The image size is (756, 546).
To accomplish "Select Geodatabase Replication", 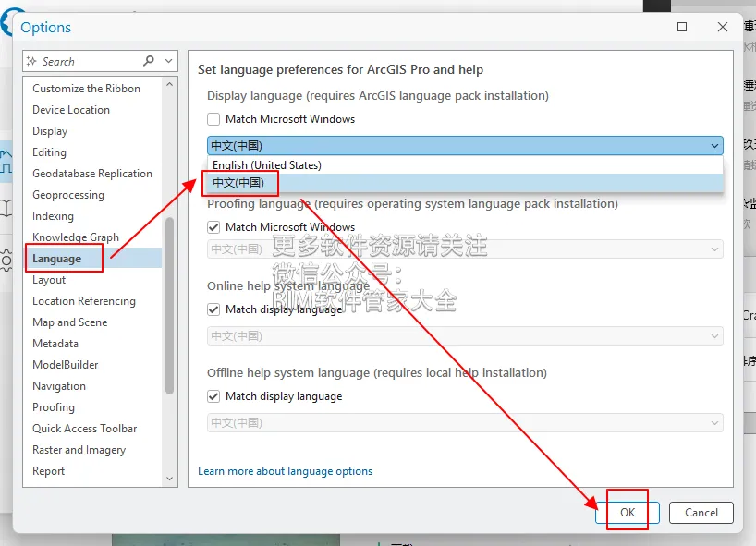I will pos(92,174).
